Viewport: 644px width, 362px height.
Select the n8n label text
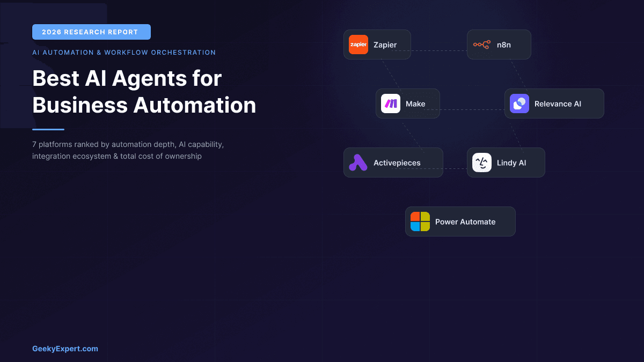coord(504,45)
